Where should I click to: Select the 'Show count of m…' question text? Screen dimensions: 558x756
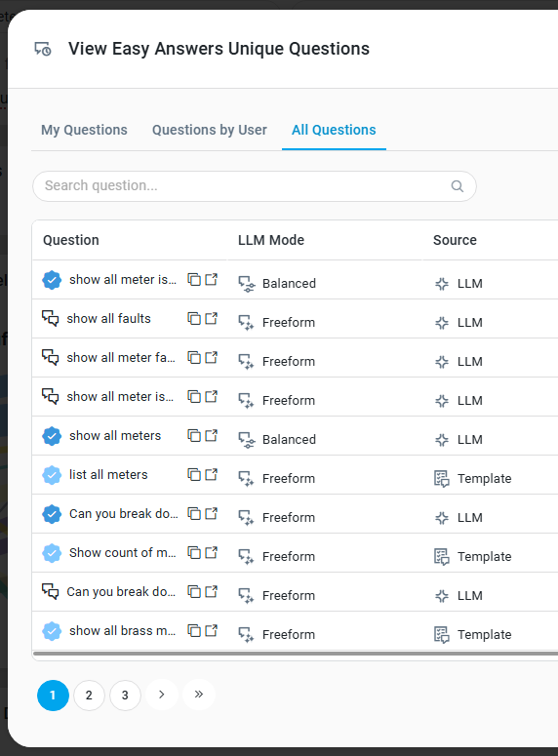pyautogui.click(x=123, y=553)
